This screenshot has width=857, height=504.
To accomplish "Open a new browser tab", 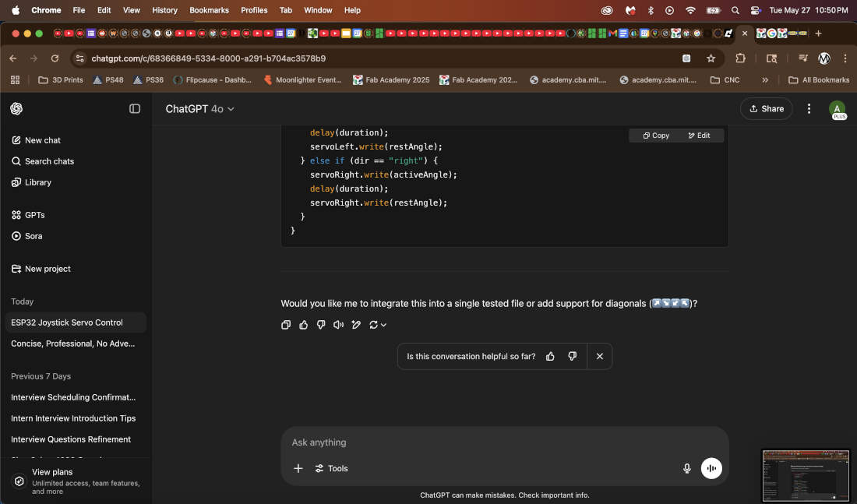I will coord(818,33).
